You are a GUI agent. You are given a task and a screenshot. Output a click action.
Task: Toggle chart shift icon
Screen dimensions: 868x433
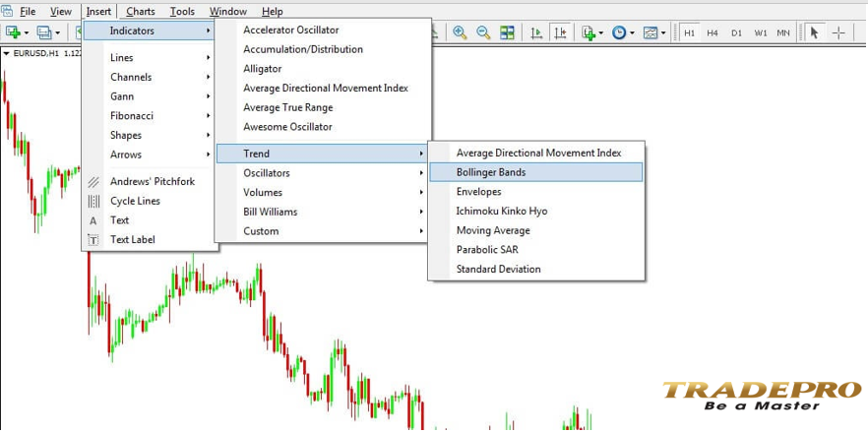pos(560,32)
